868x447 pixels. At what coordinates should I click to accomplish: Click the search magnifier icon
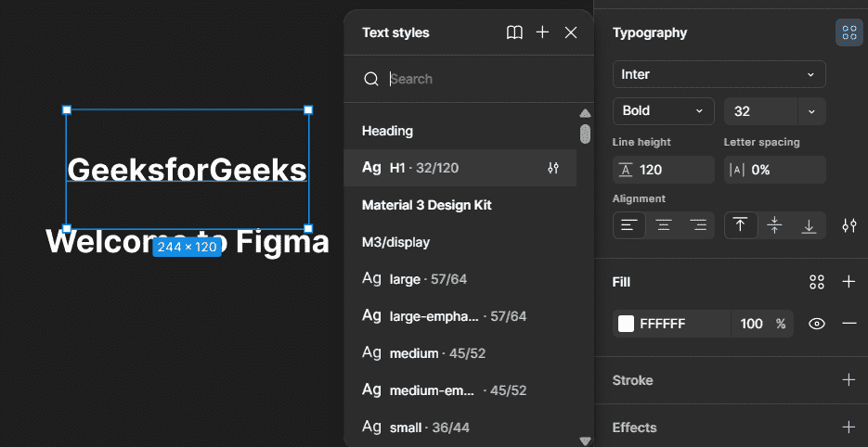371,79
